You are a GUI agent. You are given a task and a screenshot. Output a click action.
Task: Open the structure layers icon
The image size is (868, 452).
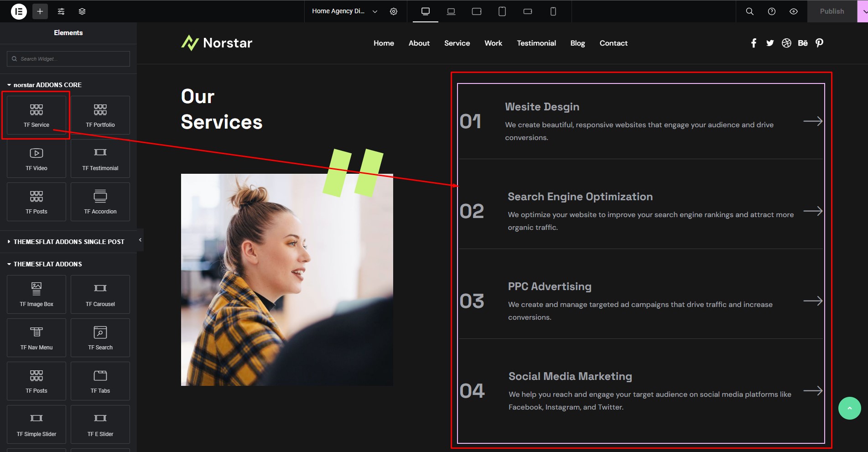coord(82,11)
